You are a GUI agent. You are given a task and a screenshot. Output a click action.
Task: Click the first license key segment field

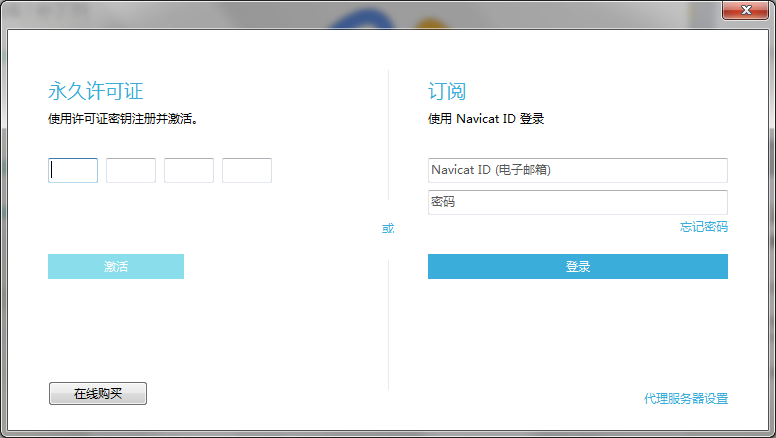coord(73,170)
